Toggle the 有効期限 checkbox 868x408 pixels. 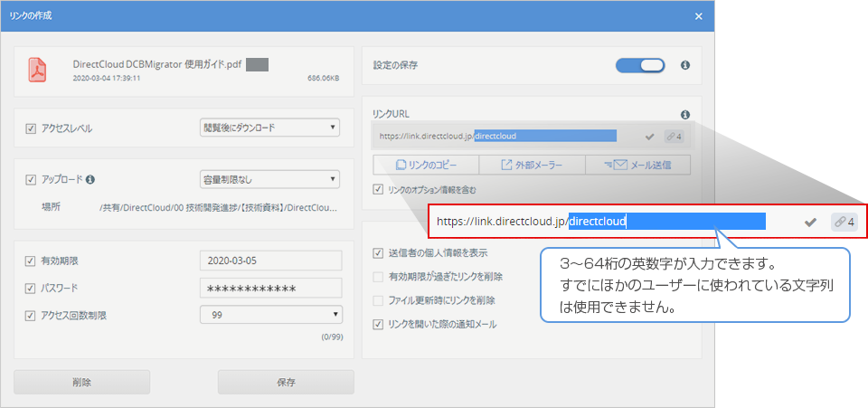[x=31, y=261]
